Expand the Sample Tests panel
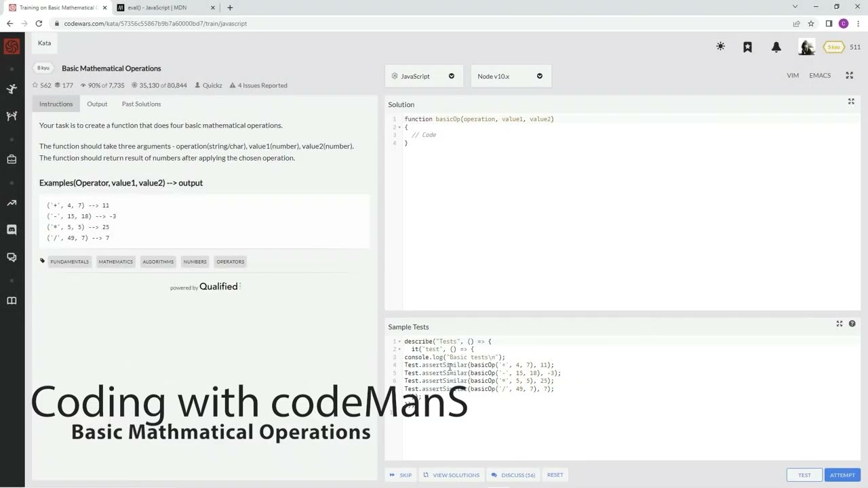The width and height of the screenshot is (868, 488). pyautogui.click(x=839, y=324)
